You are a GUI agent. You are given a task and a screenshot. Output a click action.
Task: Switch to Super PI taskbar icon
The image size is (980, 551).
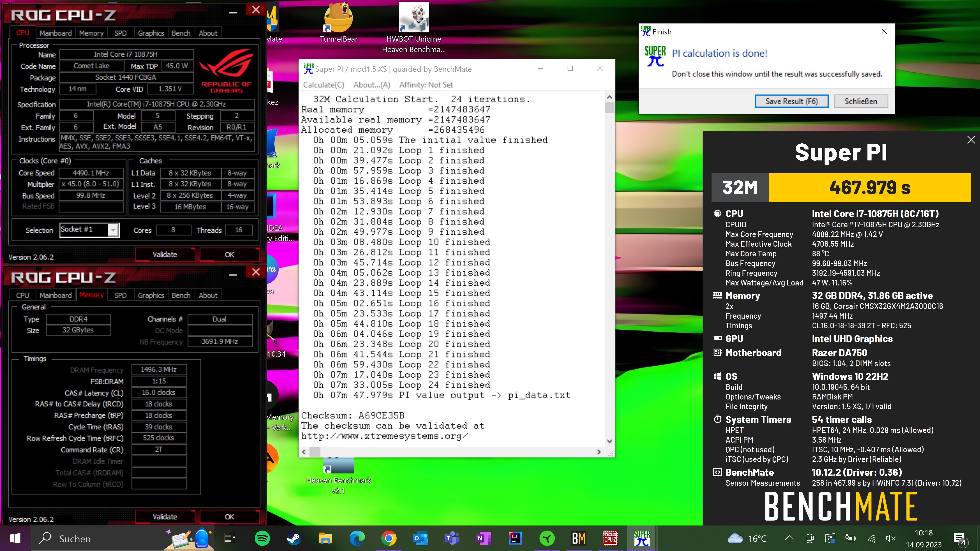[x=642, y=539]
